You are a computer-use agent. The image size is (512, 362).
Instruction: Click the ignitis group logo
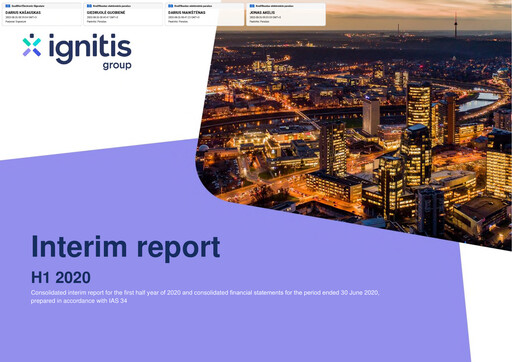pos(77,52)
